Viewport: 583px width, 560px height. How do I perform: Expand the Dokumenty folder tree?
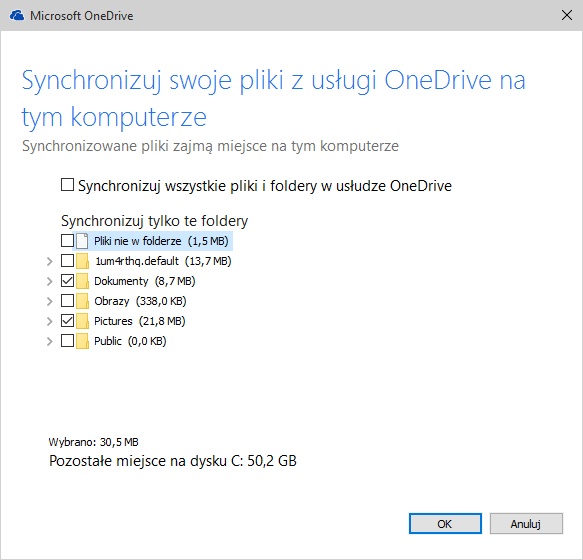pyautogui.click(x=49, y=281)
